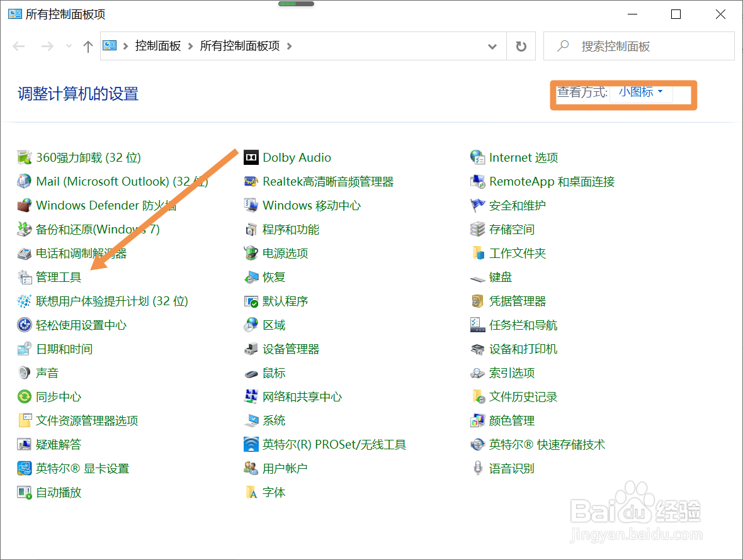The width and height of the screenshot is (743, 560).
Task: Click the 声音 speaker icon
Action: [24, 372]
